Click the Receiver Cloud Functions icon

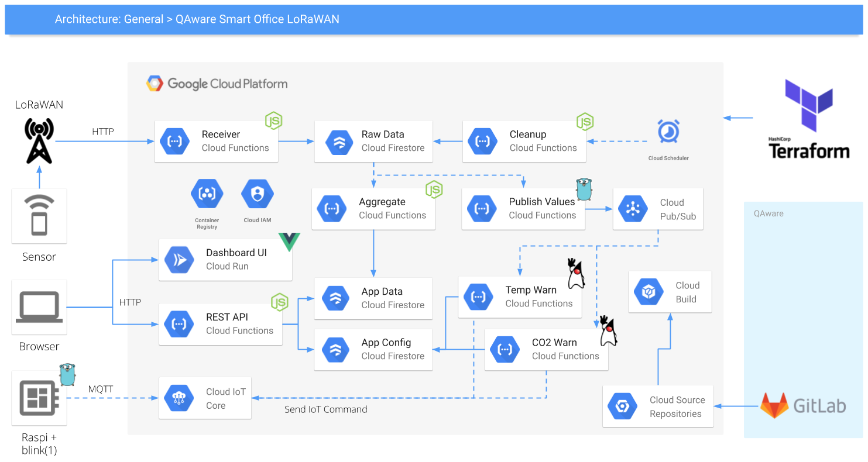point(174,141)
